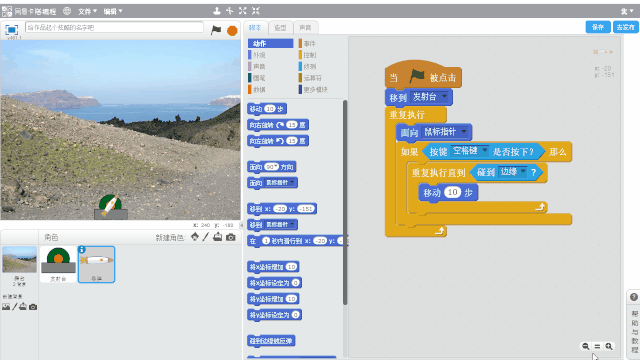Viewport: 640px width, 360px height.
Task: Open dropdown of palette 面向 鼠标指针 block
Action: [292, 182]
